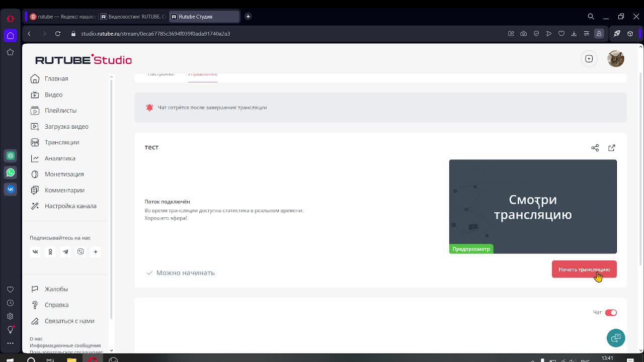Click the stream preview thumbnail

click(x=533, y=207)
